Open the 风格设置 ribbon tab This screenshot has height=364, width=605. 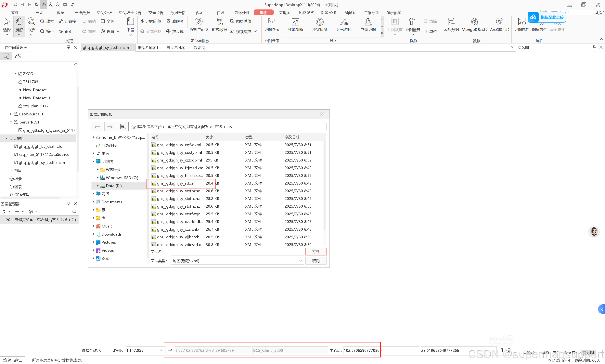pyautogui.click(x=306, y=13)
